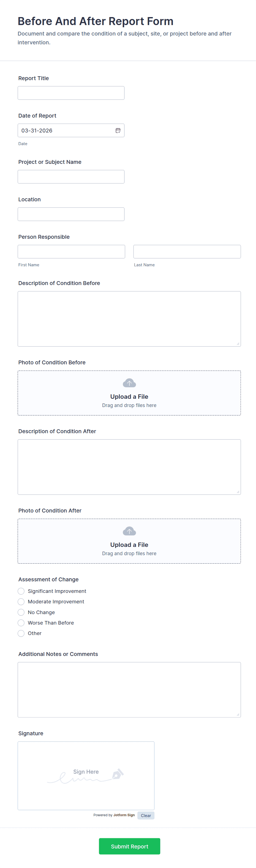Click the Photo of Condition Before upload area
This screenshot has height=868, width=256.
tap(129, 392)
